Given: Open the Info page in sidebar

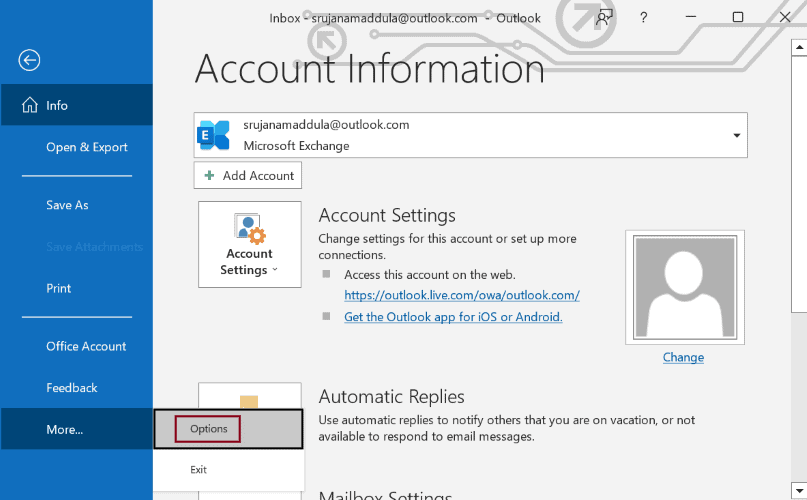Looking at the screenshot, I should (x=77, y=105).
